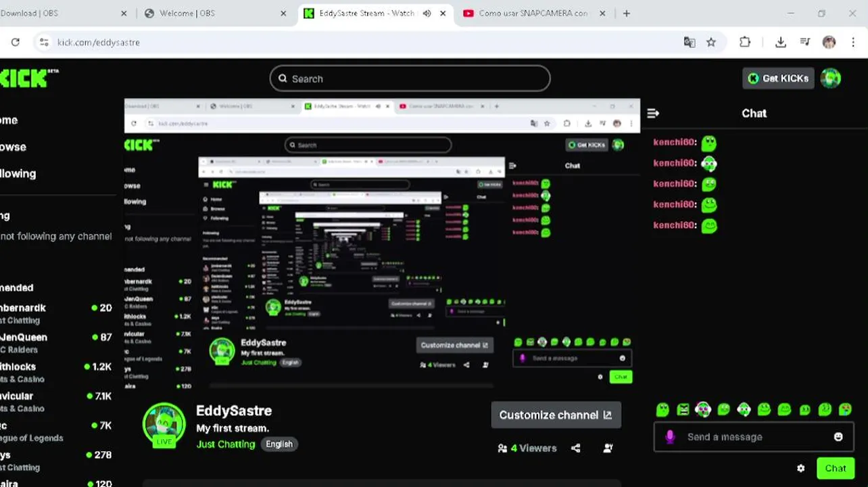Click the 4 Viewers count
The height and width of the screenshot is (487, 868).
tap(527, 448)
